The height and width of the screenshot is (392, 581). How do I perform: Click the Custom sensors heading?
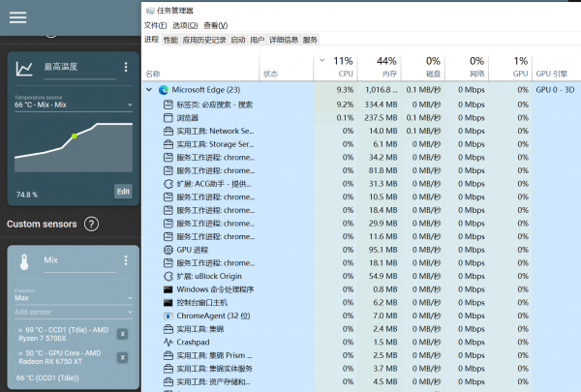click(42, 225)
